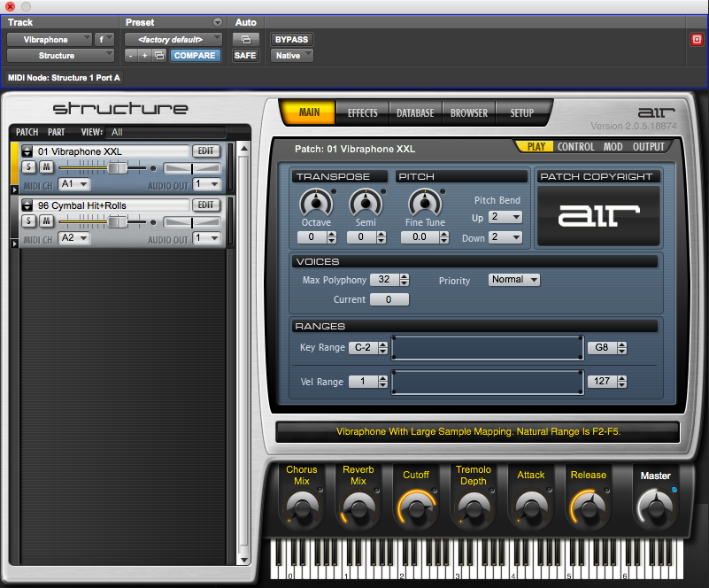Open the Native format dropdown
The image size is (709, 588).
tap(291, 56)
